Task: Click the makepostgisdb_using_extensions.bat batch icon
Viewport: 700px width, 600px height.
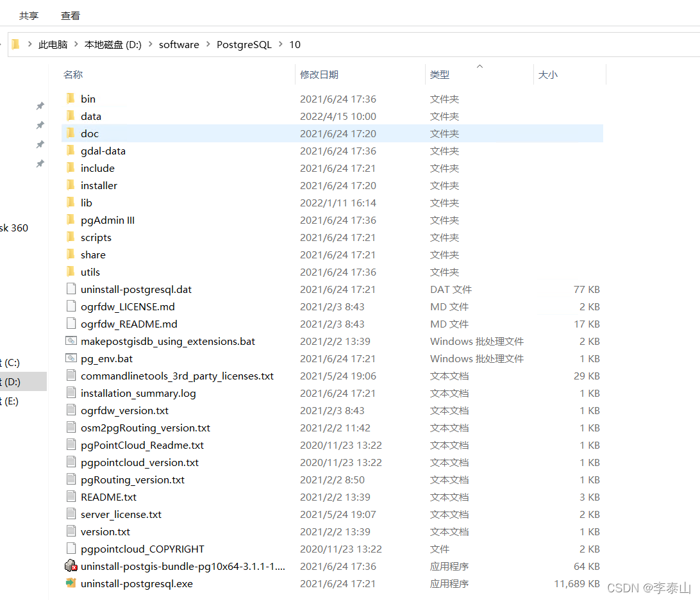Action: (71, 341)
